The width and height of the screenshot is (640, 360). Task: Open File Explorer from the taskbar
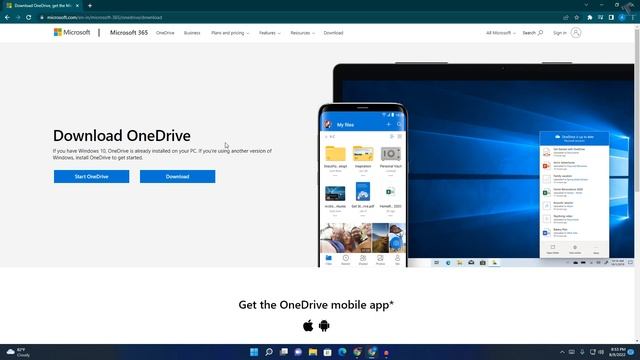pyautogui.click(x=313, y=352)
